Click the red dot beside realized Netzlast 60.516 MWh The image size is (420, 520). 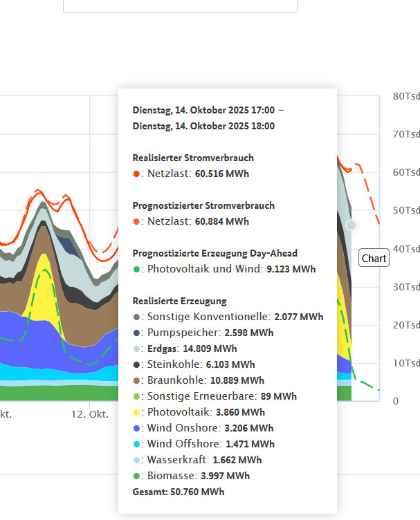click(x=136, y=174)
